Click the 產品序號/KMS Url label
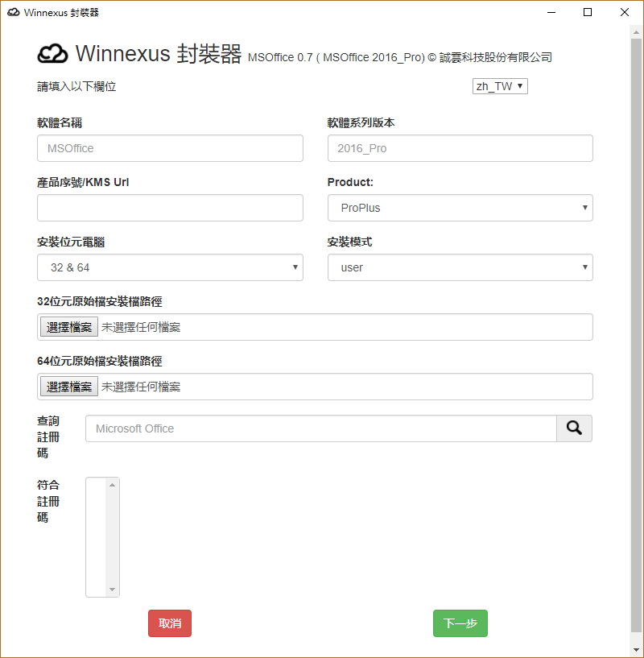 point(83,182)
